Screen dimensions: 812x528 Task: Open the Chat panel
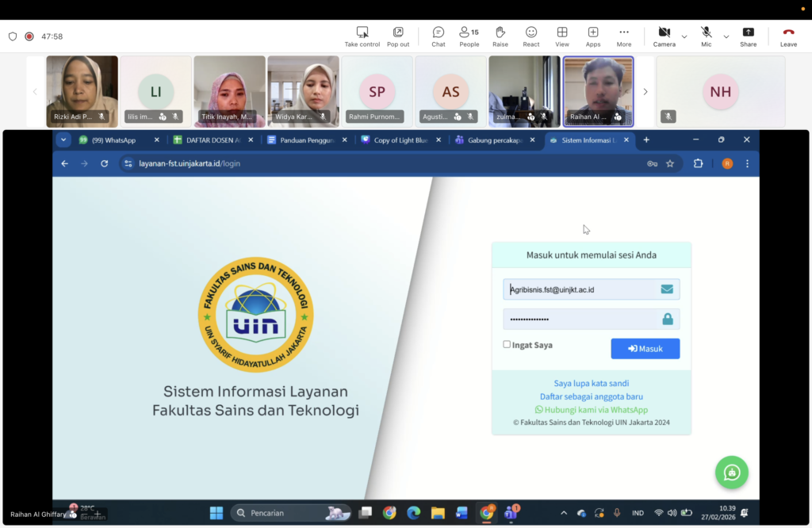[x=438, y=36]
